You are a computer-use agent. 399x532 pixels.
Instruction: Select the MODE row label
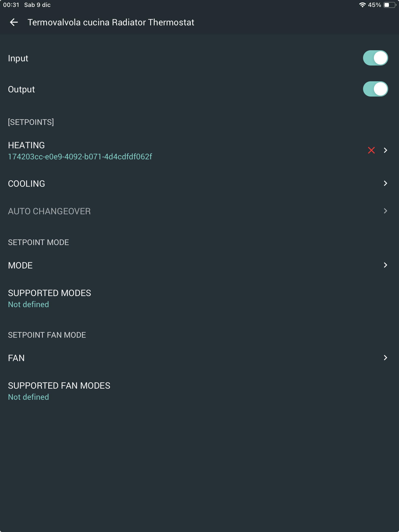click(20, 266)
